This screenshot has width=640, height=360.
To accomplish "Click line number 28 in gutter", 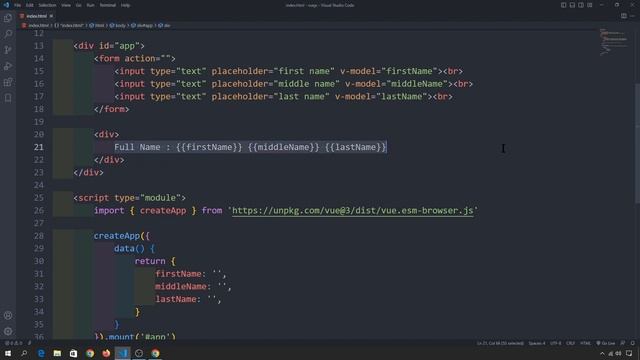I will (x=39, y=236).
